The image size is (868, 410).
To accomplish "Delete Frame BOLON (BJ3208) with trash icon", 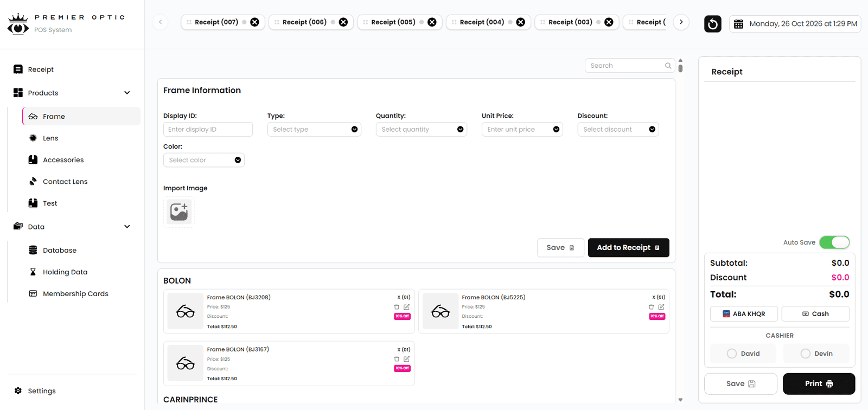I will [397, 307].
